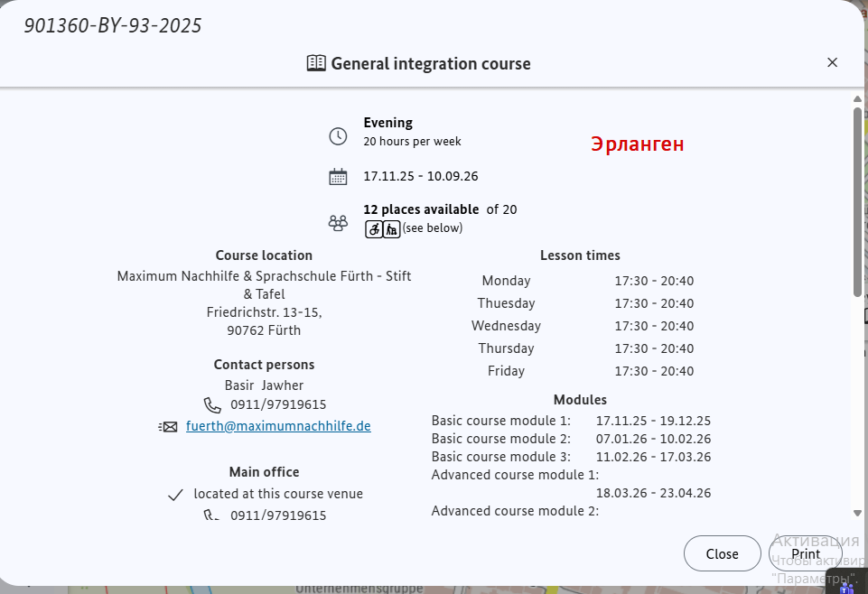Click the Lesson times heading
The width and height of the screenshot is (868, 594).
point(580,255)
